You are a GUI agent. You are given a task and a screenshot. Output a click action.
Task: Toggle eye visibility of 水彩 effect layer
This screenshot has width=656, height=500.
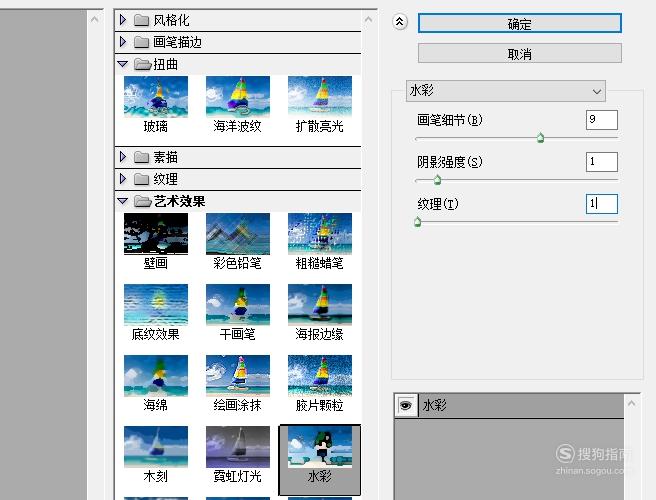pos(405,405)
